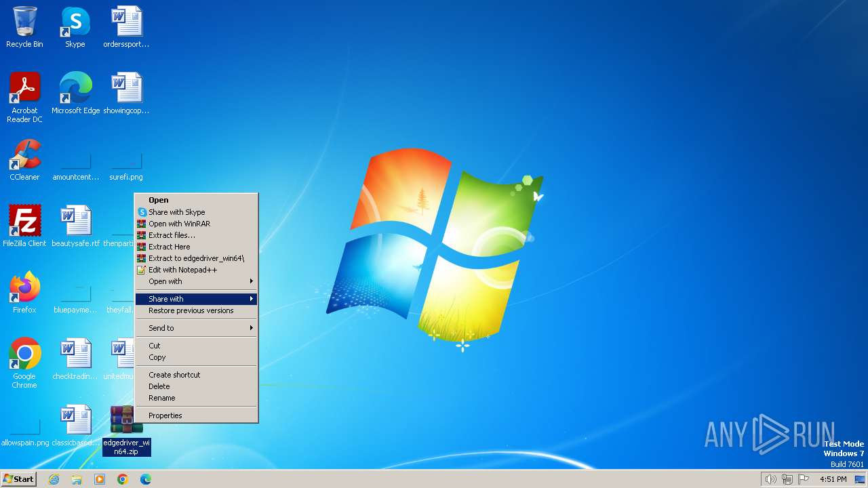Choose Copy in the context menu
Image resolution: width=868 pixels, height=488 pixels.
(197, 357)
